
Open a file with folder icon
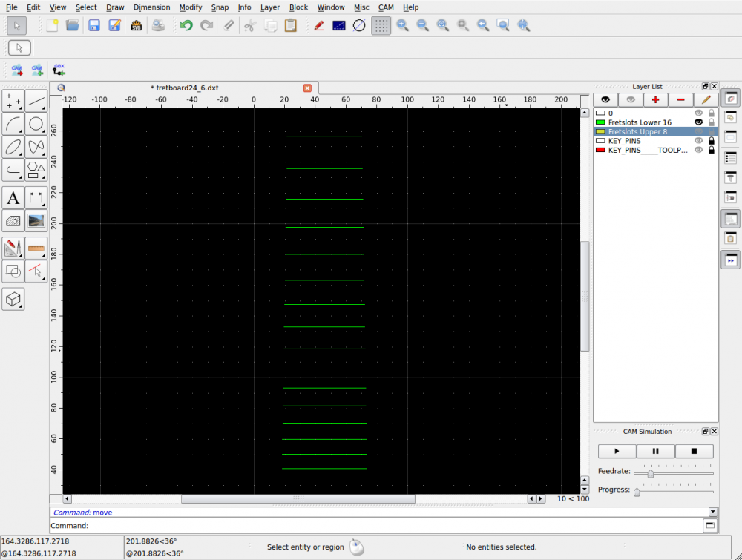(x=73, y=25)
